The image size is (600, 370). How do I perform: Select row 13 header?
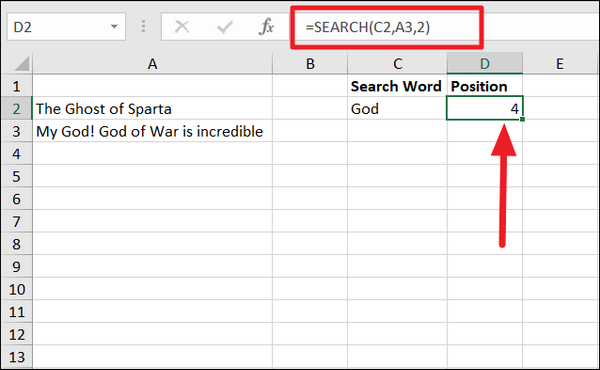[17, 357]
